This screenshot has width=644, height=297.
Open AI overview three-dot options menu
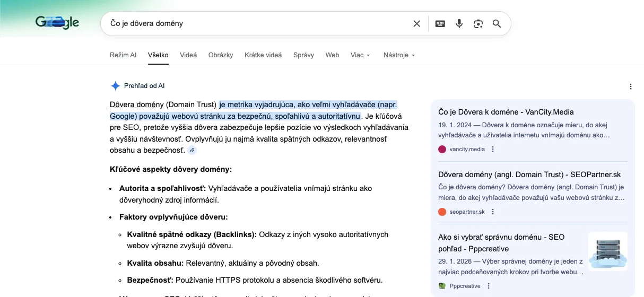click(630, 86)
